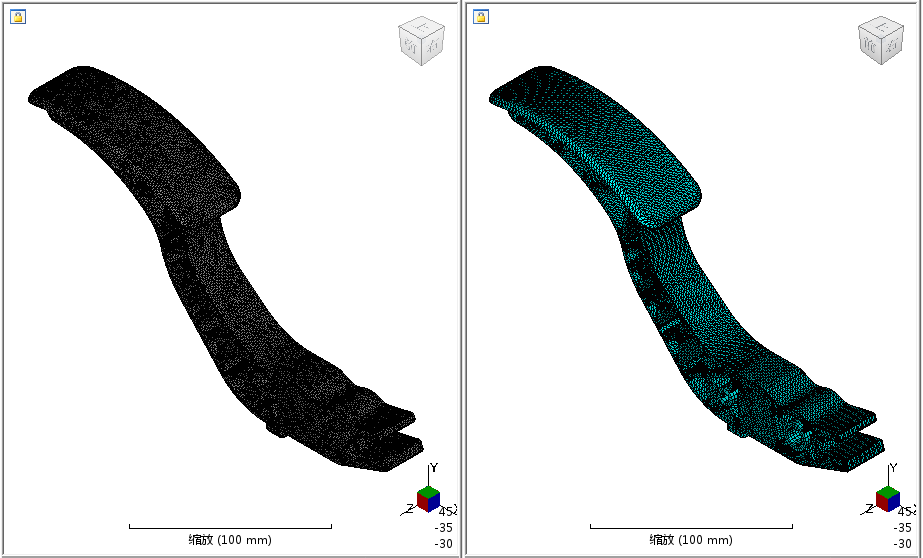Click the rotation value -35 in left viewport
Viewport: 923px width, 558px height.
click(443, 528)
